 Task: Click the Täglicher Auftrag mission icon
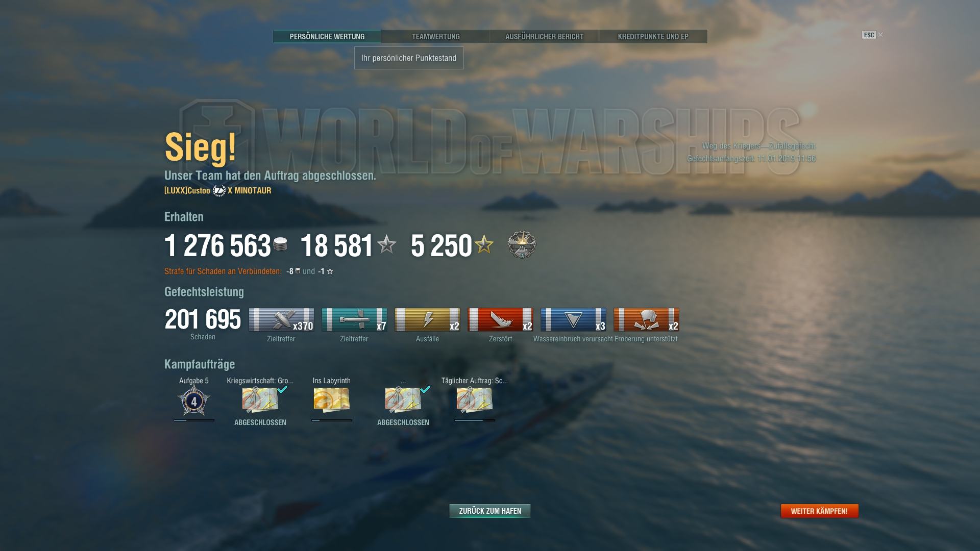click(475, 399)
